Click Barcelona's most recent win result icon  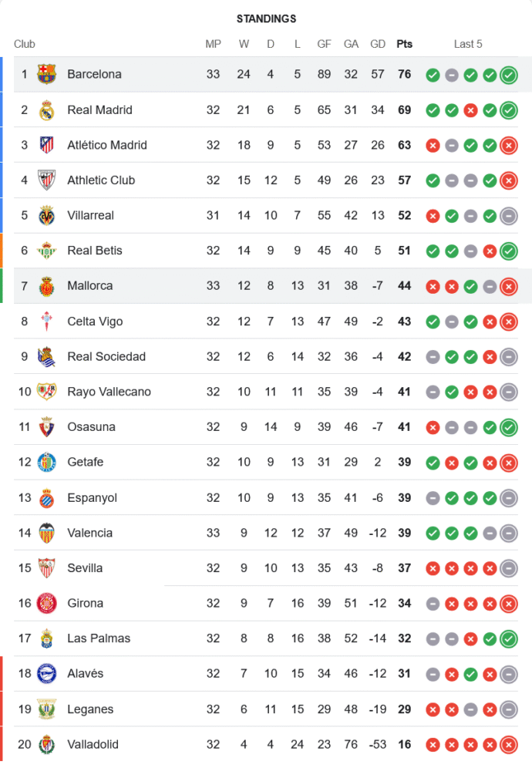point(508,75)
